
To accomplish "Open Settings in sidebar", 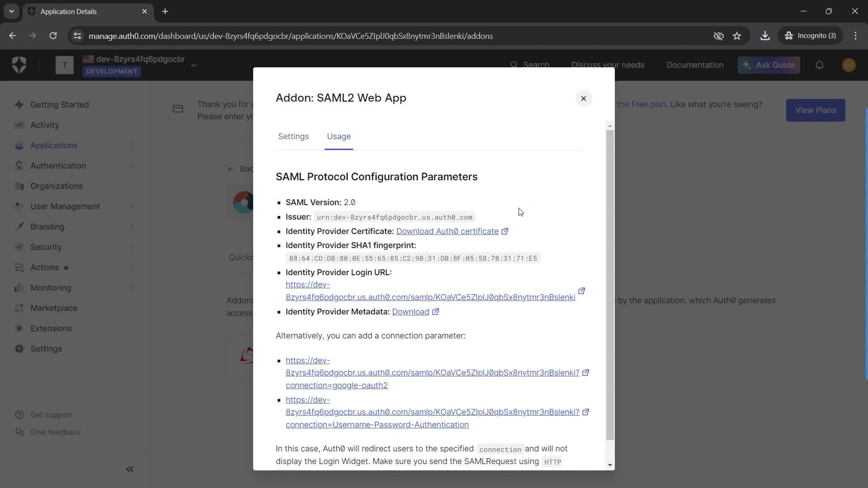I will click(46, 349).
